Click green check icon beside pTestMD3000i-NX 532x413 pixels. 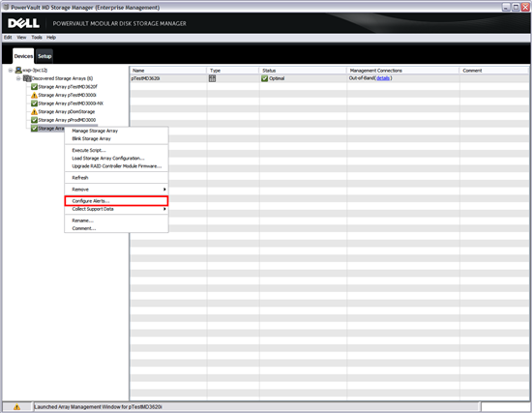[x=34, y=103]
